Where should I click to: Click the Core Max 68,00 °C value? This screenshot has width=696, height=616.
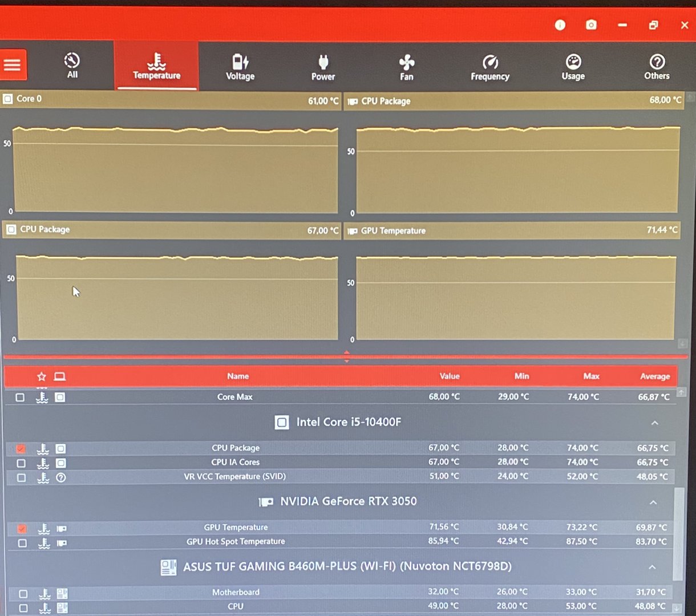pyautogui.click(x=444, y=397)
